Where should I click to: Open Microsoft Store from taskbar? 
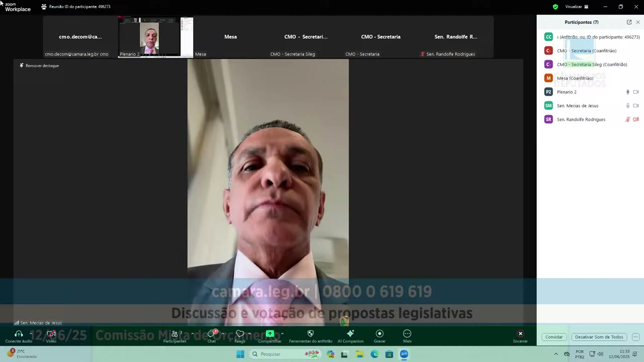click(x=389, y=354)
